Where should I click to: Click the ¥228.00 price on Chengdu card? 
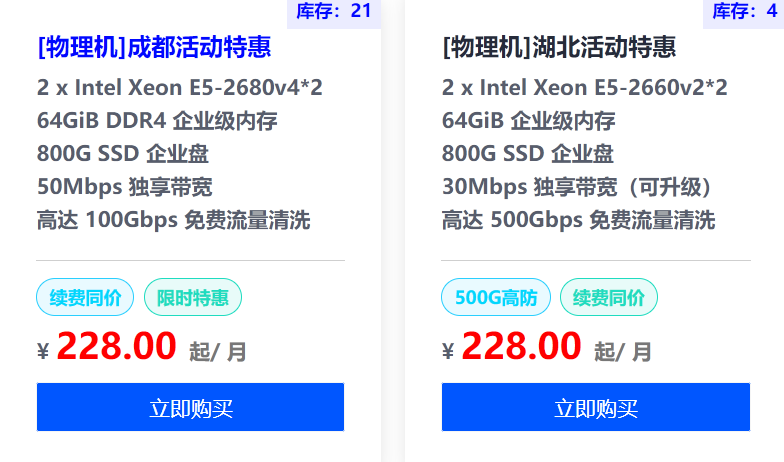[x=116, y=347]
